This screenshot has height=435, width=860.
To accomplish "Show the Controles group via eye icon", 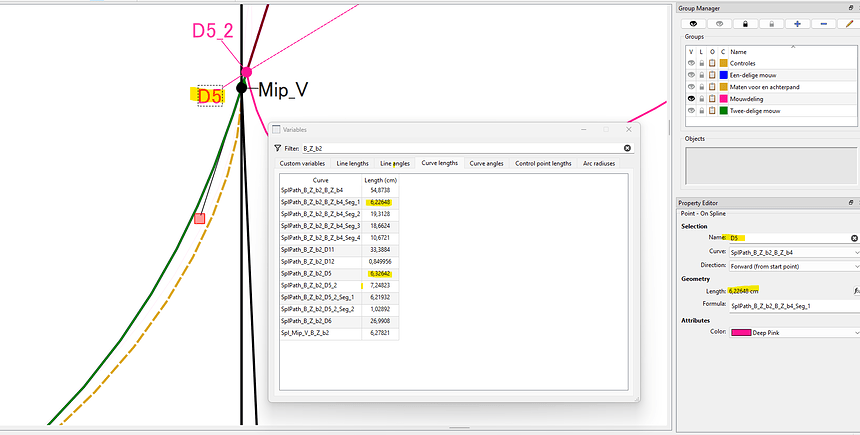I will click(690, 63).
